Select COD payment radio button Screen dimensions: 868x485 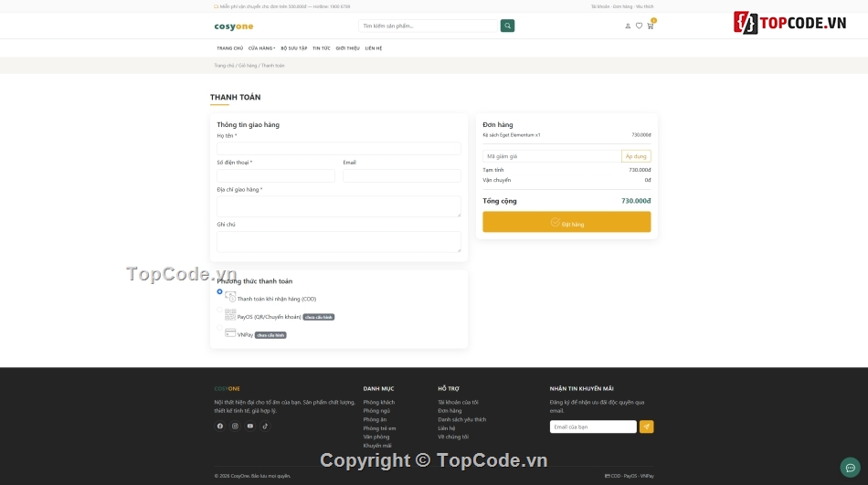(x=220, y=291)
